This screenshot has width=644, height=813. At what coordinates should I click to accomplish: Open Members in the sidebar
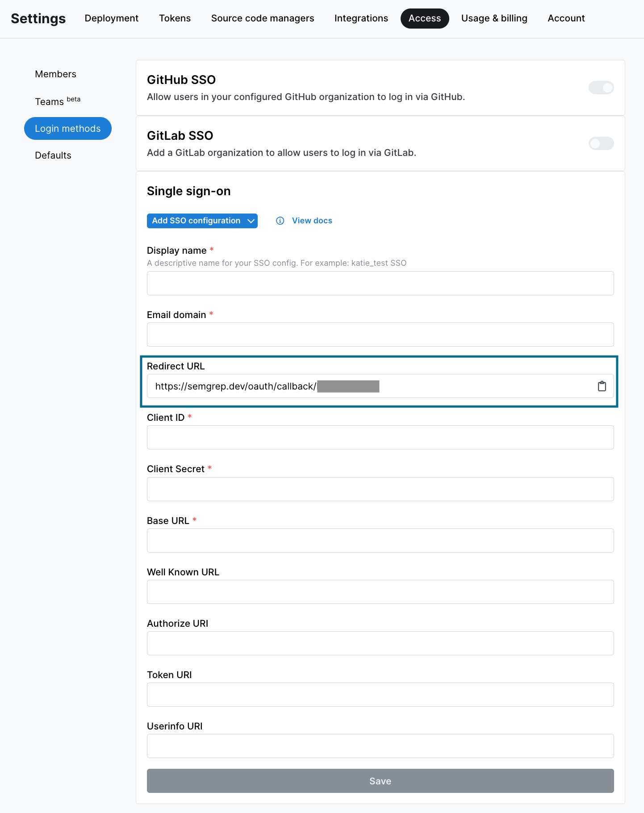(55, 74)
